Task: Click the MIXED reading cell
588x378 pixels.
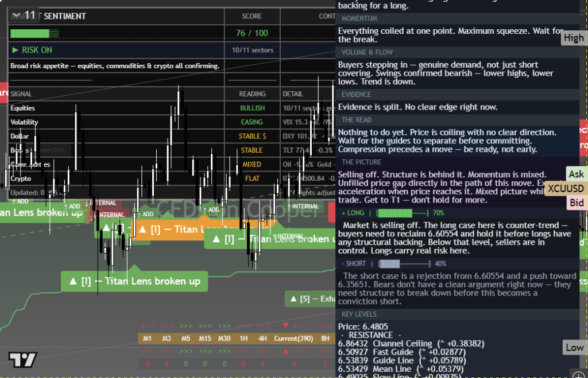Action: [252, 165]
